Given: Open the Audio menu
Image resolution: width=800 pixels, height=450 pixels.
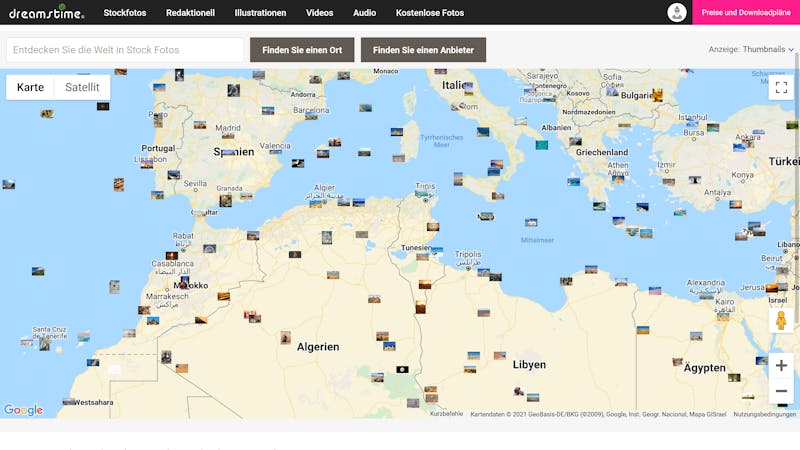Looking at the screenshot, I should pyautogui.click(x=364, y=13).
